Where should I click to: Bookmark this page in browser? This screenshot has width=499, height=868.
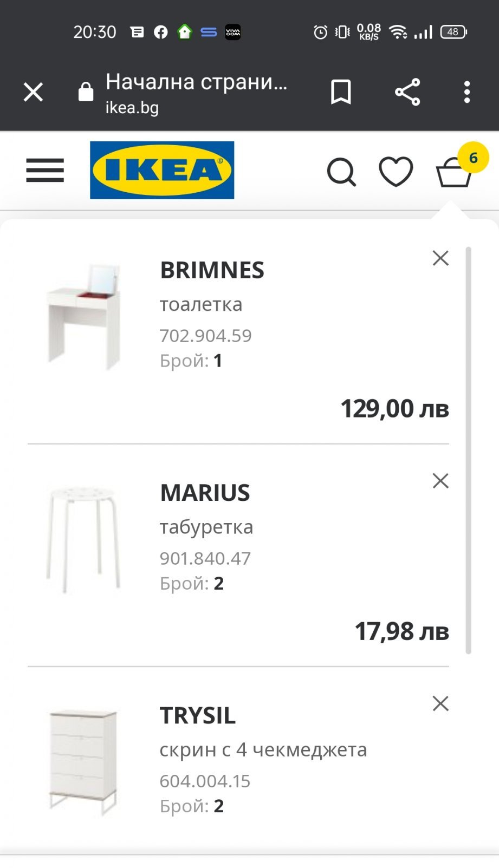(x=341, y=92)
